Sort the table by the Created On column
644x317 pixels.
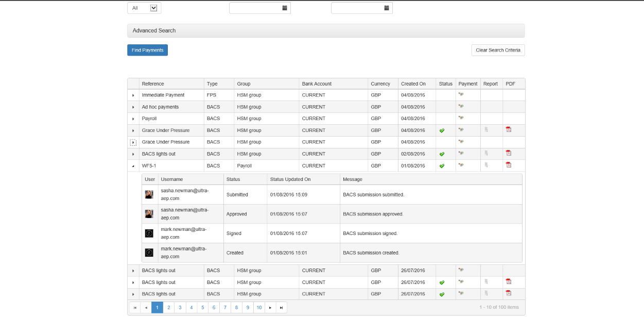coord(413,84)
